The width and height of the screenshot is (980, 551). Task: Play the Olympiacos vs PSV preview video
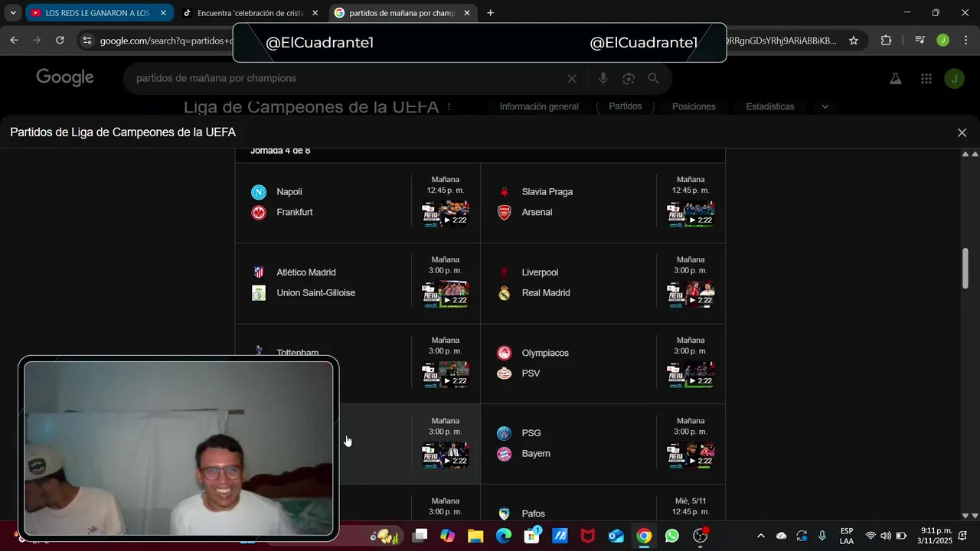(691, 375)
